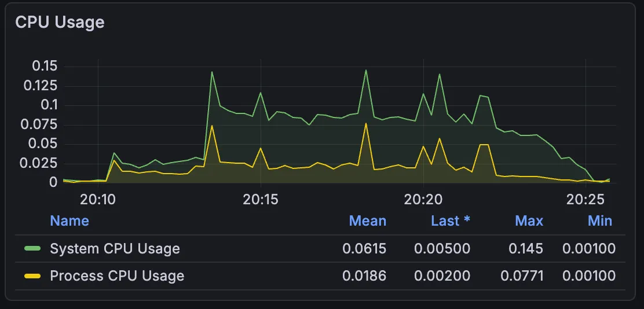Click the 20:10 time axis label
Screen dimensions: 644x309
(x=98, y=200)
